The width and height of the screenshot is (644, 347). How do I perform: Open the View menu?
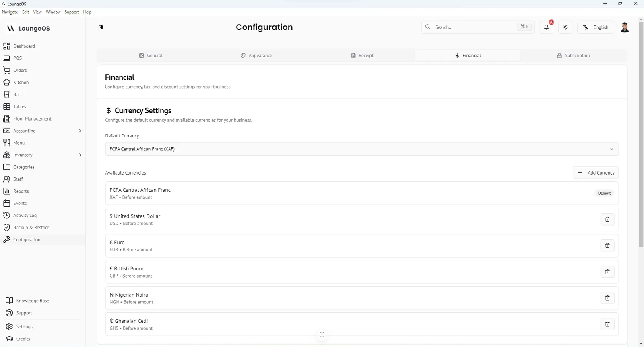37,12
